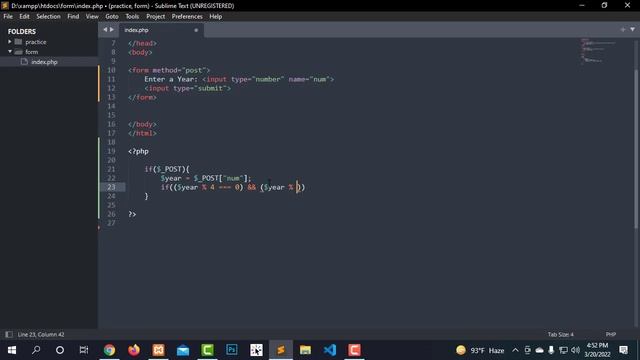Open the Project menu
Image resolution: width=640 pixels, height=360 pixels.
click(x=156, y=16)
